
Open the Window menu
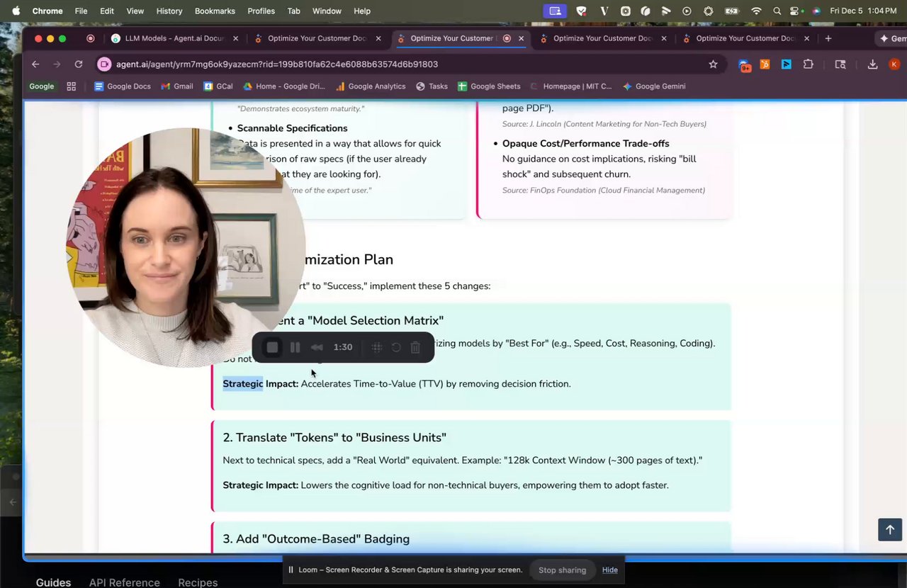coord(327,11)
